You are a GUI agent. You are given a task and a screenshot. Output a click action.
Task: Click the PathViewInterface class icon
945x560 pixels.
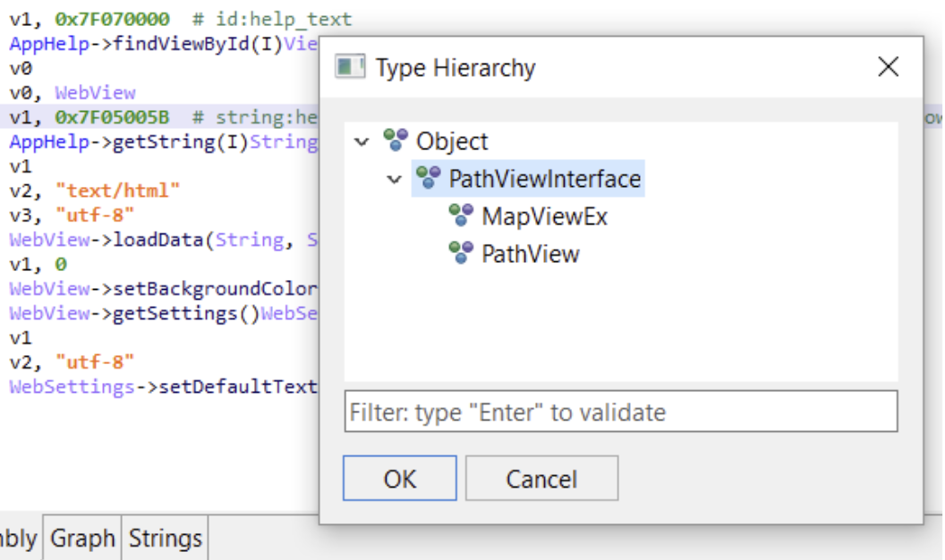[429, 178]
